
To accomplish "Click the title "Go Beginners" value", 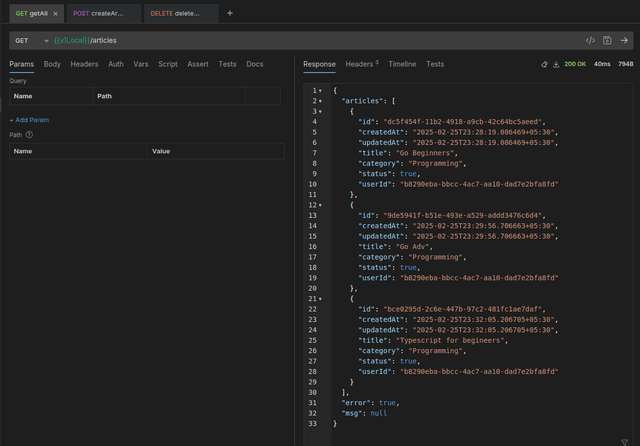I will (427, 153).
